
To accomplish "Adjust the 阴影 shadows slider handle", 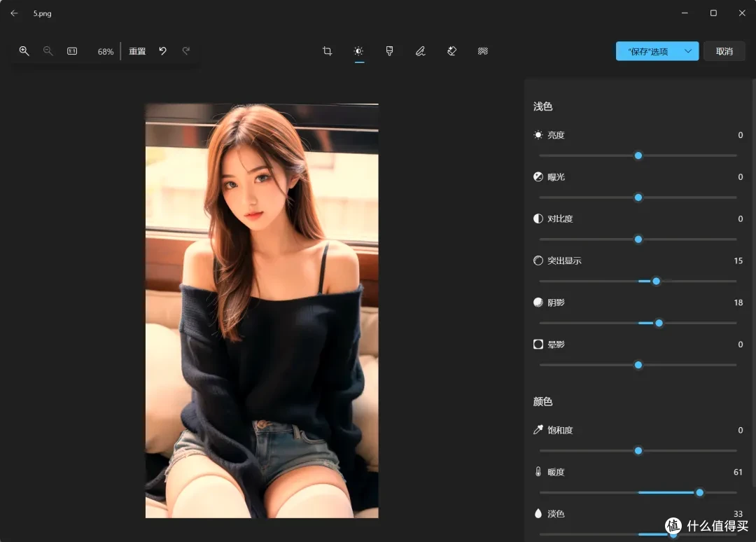I will 659,323.
